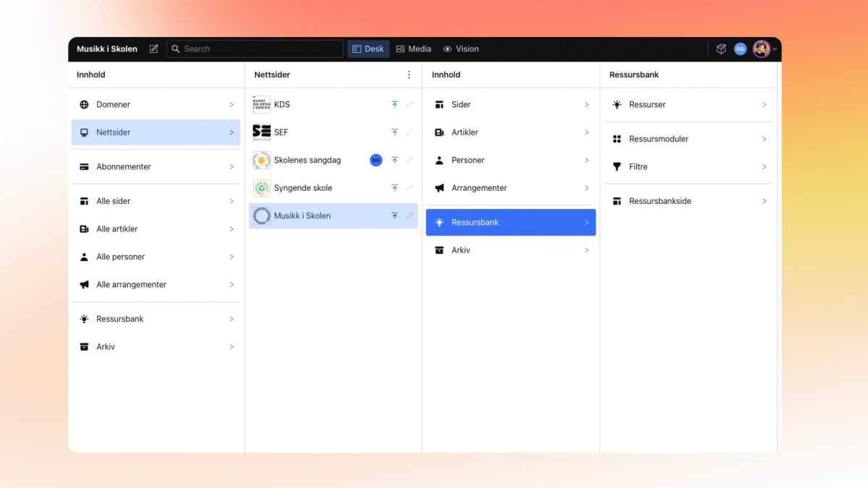
Task: Click the person icon next to Personer
Action: click(439, 160)
